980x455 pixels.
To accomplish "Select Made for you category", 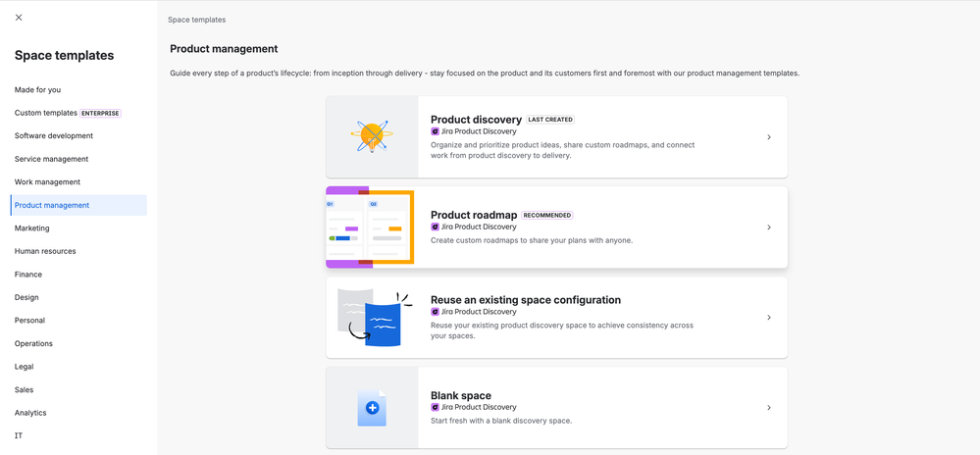I will point(37,90).
